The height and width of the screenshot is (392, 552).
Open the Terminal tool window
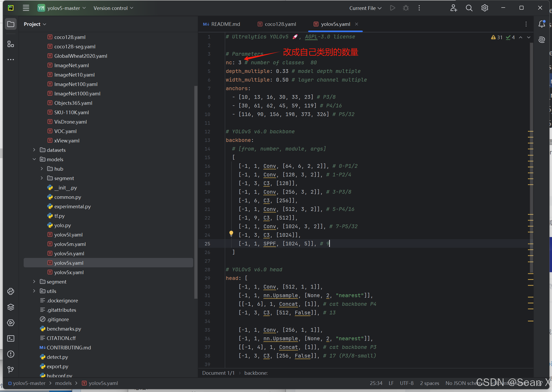[x=11, y=338]
